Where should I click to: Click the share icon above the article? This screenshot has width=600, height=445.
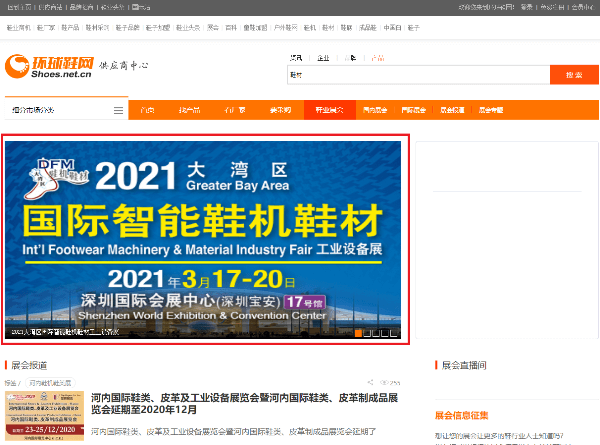(x=370, y=382)
